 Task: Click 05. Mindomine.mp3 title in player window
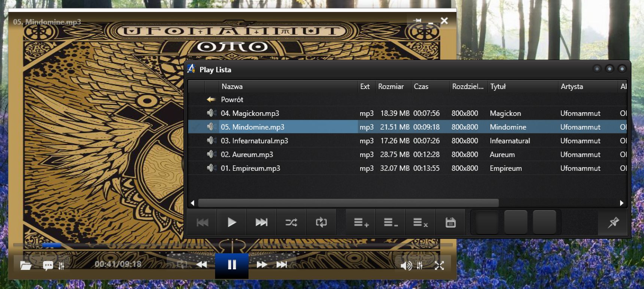click(x=47, y=22)
